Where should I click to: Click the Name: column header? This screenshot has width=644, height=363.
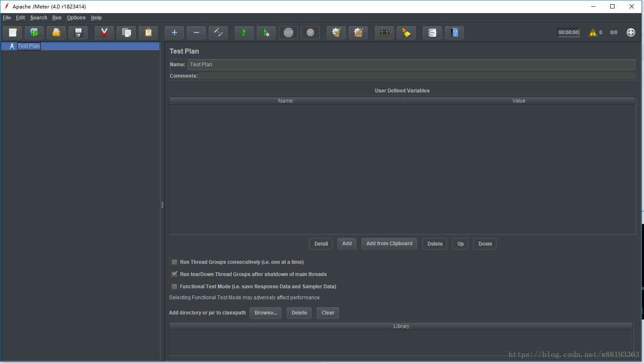tap(286, 101)
